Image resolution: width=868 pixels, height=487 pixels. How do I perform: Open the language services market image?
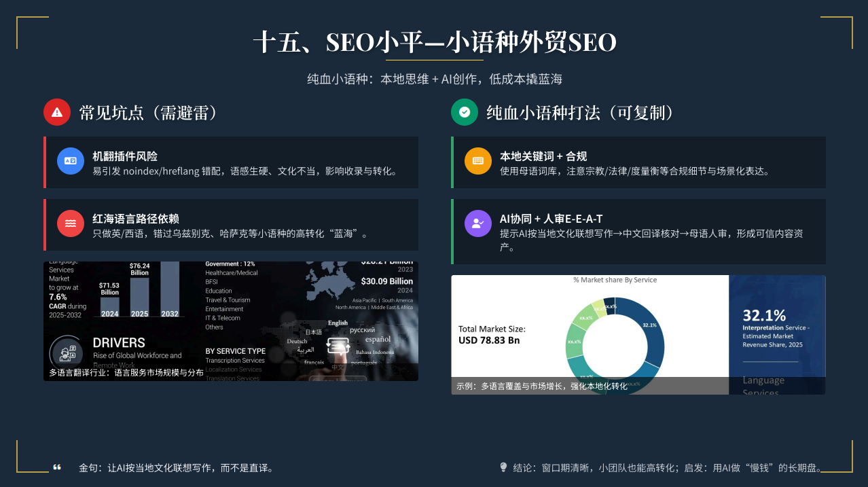(231, 321)
